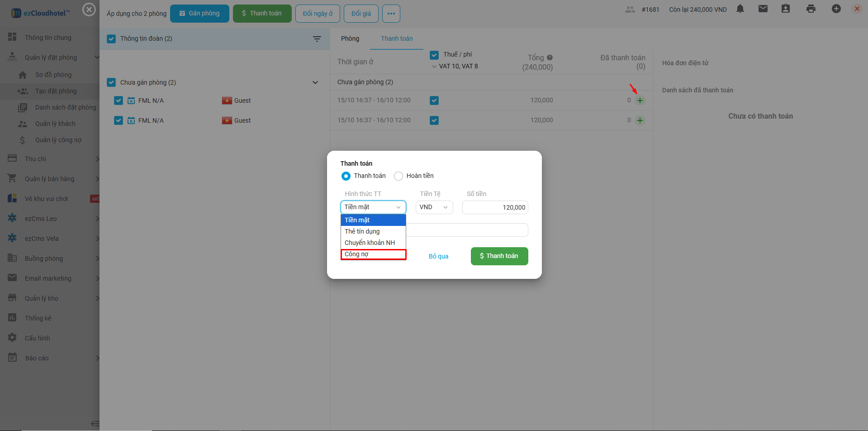Toggle the Thuế / phí checkbox
868x431 pixels.
pos(434,55)
